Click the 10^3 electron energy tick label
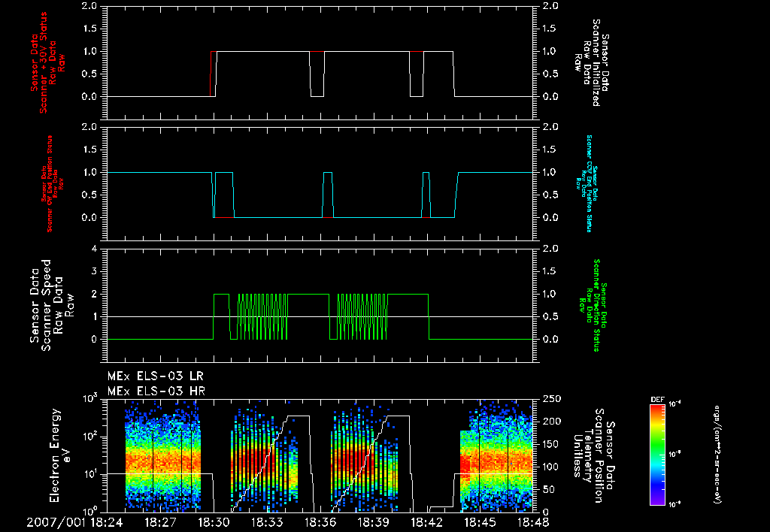 (x=90, y=398)
